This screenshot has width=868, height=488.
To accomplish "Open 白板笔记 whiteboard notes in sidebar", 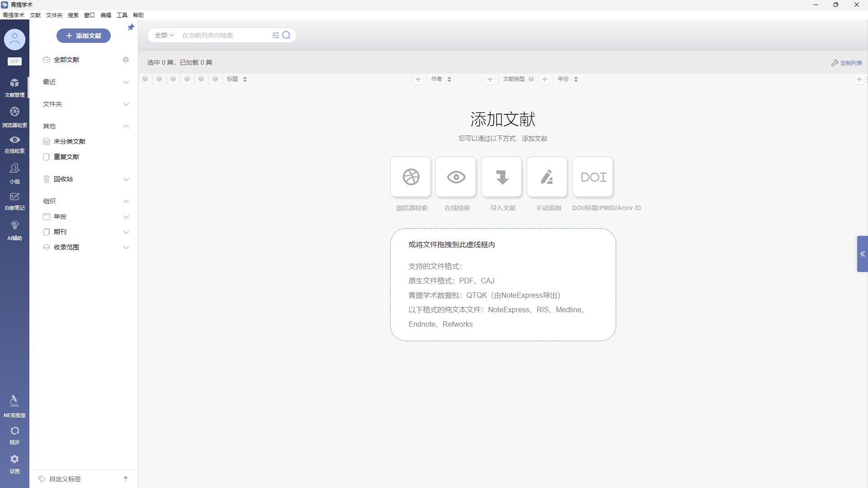I will (x=14, y=201).
